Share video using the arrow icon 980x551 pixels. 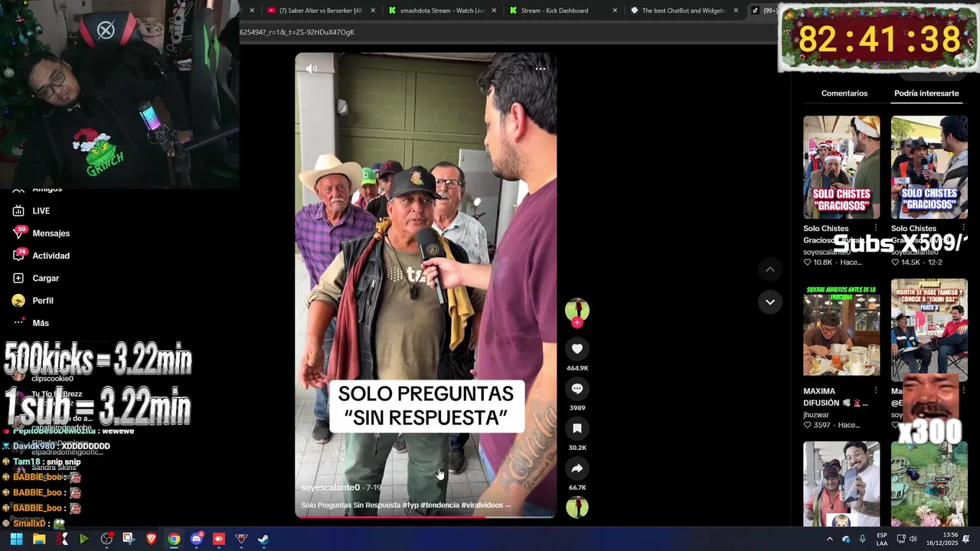pos(577,468)
